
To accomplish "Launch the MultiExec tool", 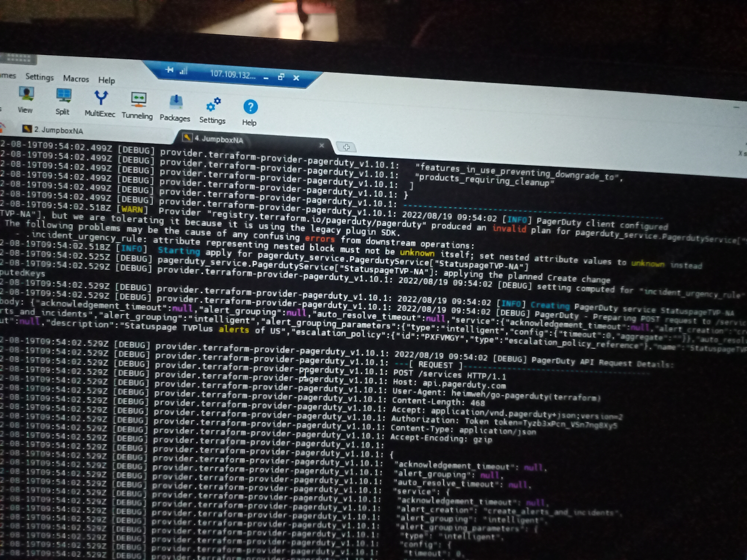I will point(100,104).
